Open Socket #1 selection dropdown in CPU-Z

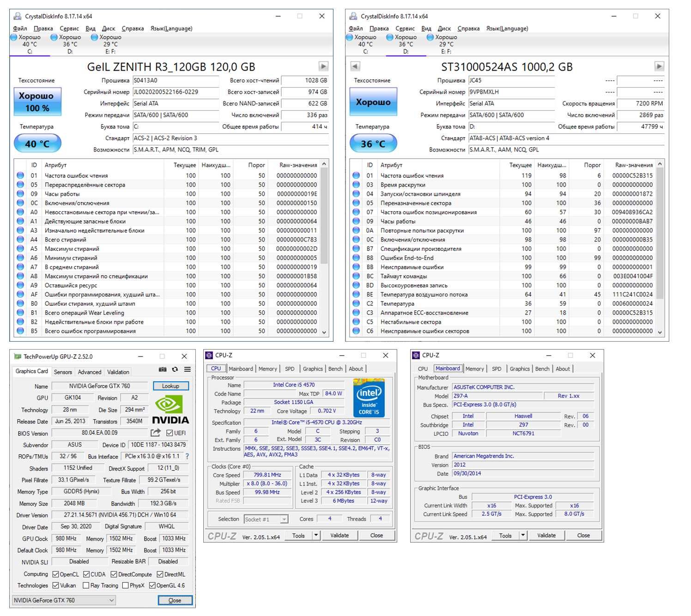266,519
